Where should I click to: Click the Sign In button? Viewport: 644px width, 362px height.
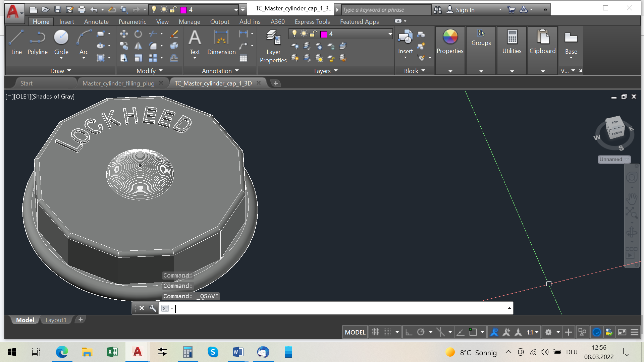point(461,10)
